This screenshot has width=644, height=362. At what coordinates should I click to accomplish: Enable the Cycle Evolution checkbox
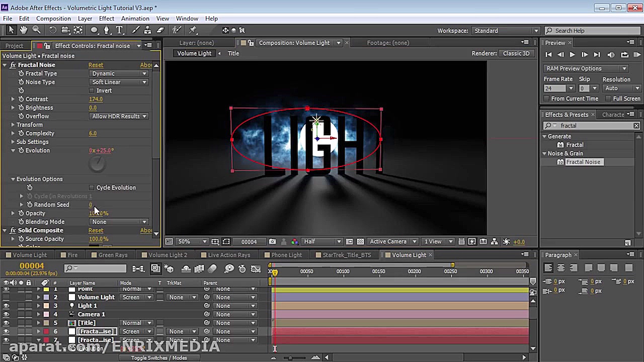point(92,188)
